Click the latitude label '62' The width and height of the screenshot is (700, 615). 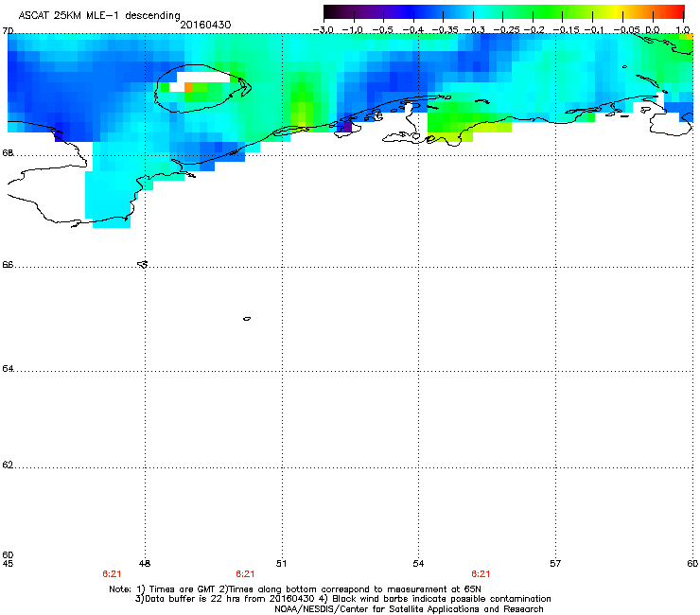point(8,465)
